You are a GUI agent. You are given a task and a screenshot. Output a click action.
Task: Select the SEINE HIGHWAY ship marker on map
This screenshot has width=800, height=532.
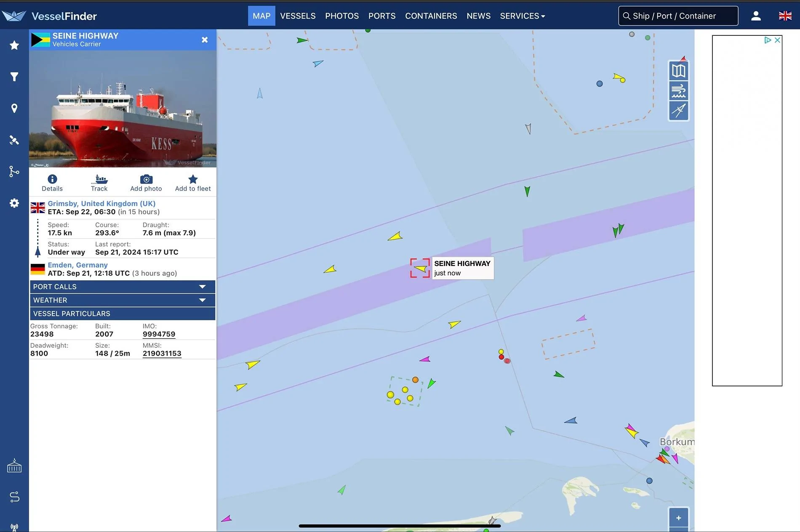click(420, 268)
